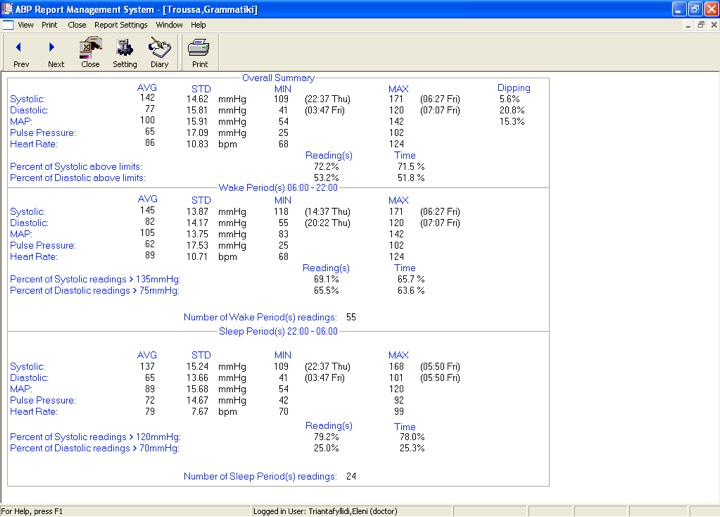Open the Print menu

(x=49, y=25)
